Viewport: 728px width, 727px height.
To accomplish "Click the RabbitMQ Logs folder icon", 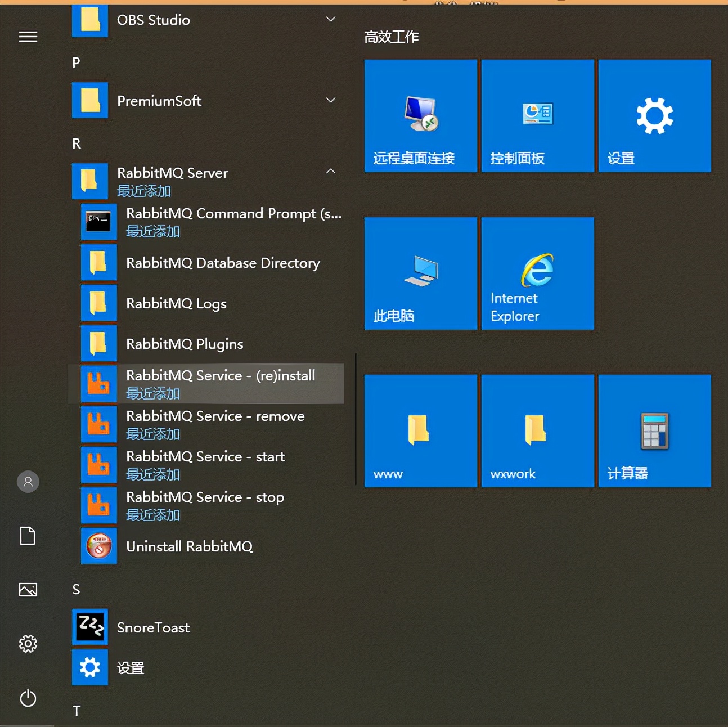I will (x=99, y=303).
